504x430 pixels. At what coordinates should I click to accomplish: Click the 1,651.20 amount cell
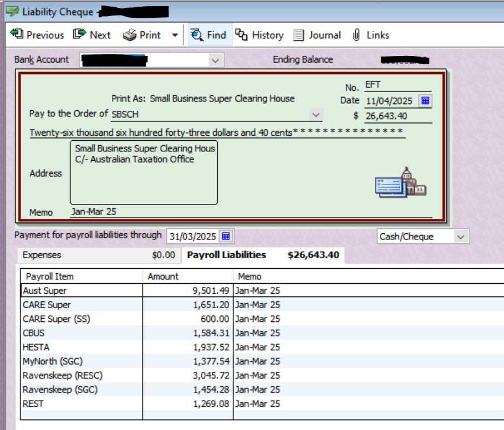pyautogui.click(x=188, y=305)
